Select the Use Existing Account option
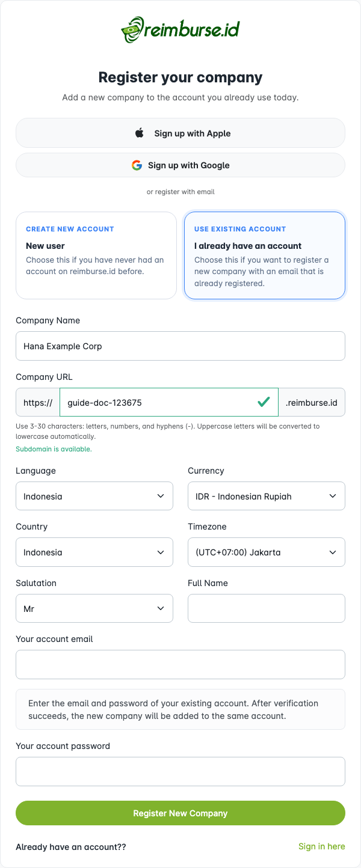The width and height of the screenshot is (361, 868). click(x=265, y=255)
